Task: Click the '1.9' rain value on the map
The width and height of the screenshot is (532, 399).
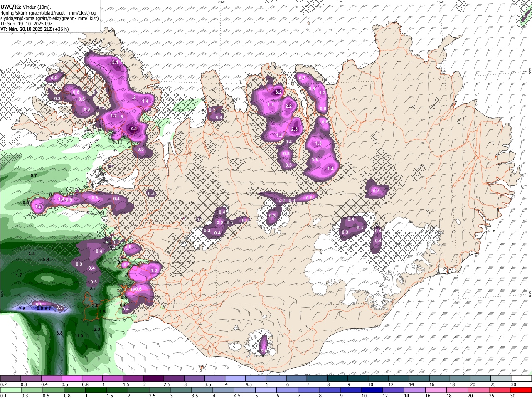Action: (80, 336)
